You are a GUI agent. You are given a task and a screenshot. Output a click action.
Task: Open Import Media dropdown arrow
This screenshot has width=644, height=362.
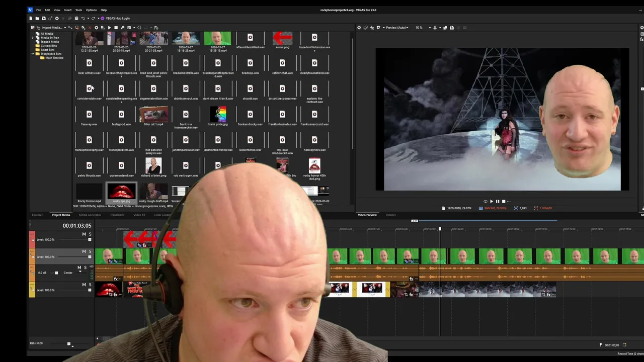pyautogui.click(x=65, y=28)
